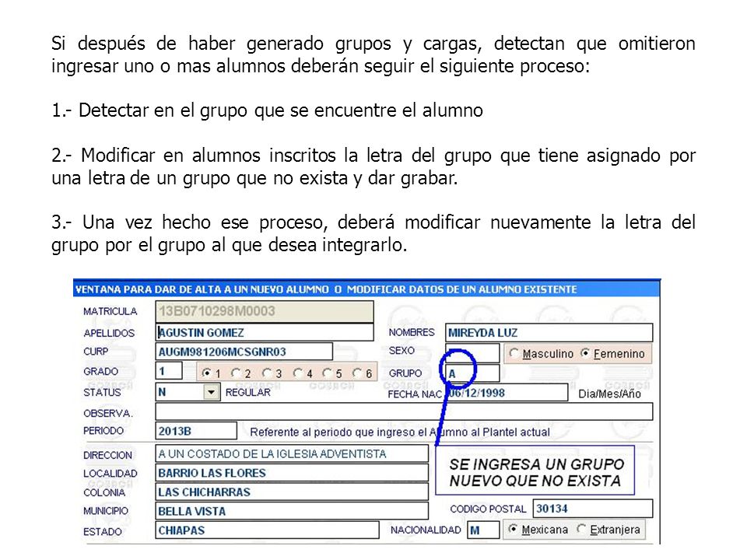Click the NOMBRES field MIREYDA LUZ

pyautogui.click(x=549, y=332)
